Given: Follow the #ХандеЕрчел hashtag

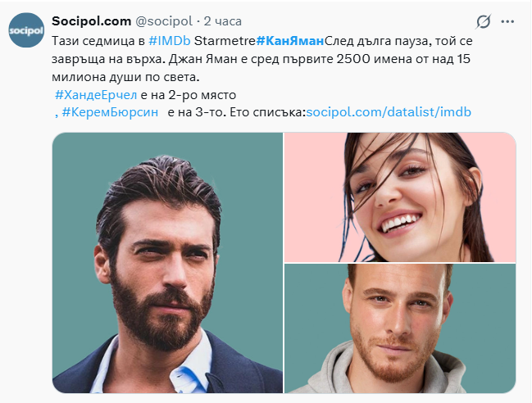Looking at the screenshot, I should coord(96,95).
